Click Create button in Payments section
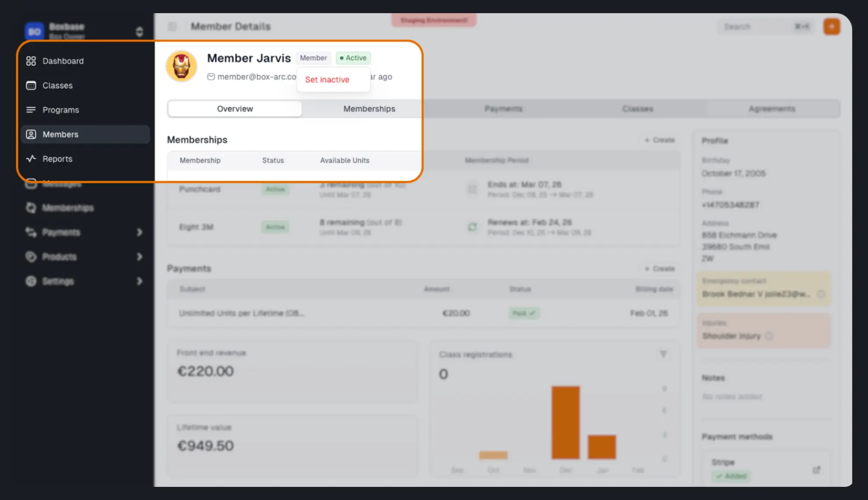 [x=660, y=268]
